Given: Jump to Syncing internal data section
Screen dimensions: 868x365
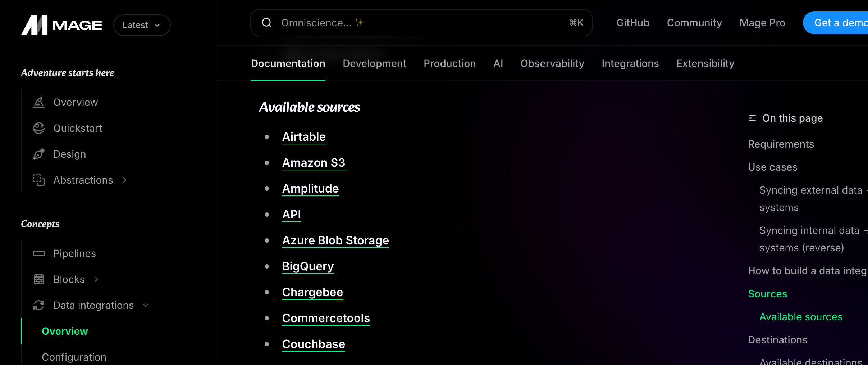Looking at the screenshot, I should click(x=814, y=239).
